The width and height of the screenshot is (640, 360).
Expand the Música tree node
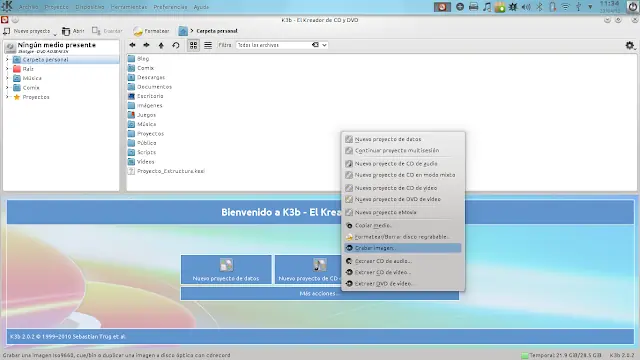click(x=7, y=78)
